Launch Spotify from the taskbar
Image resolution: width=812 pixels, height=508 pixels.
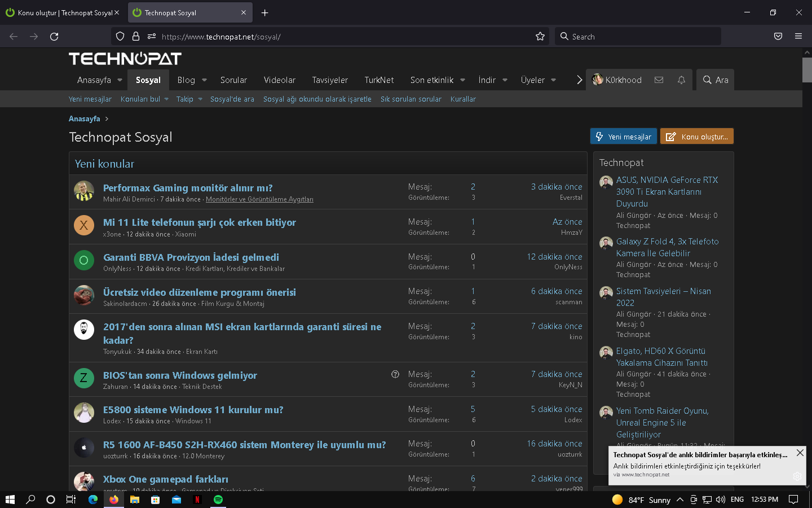point(218,500)
